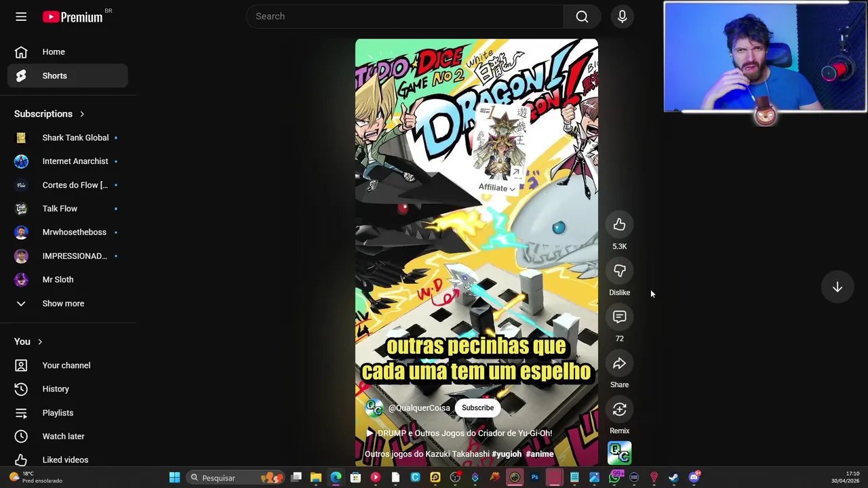The height and width of the screenshot is (488, 868).
Task: Open the Windows Start menu
Action: [174, 478]
